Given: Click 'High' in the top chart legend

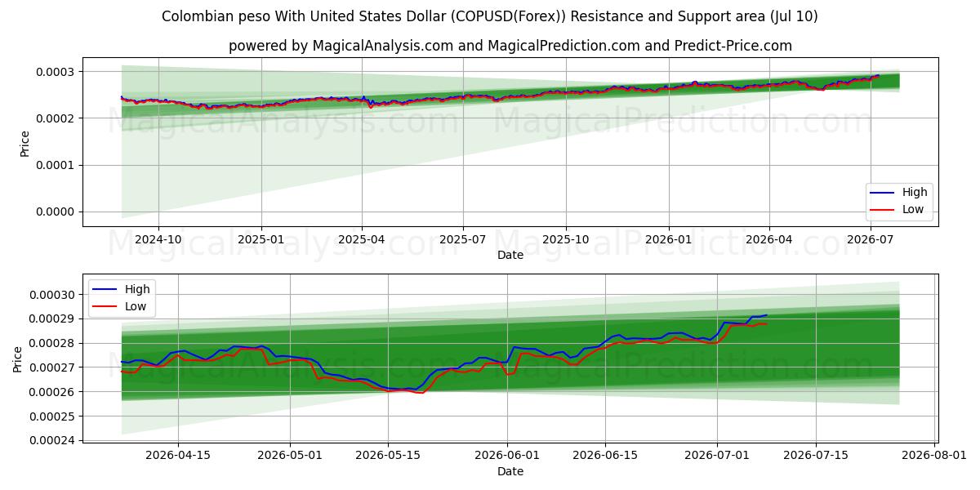Looking at the screenshot, I should [915, 193].
